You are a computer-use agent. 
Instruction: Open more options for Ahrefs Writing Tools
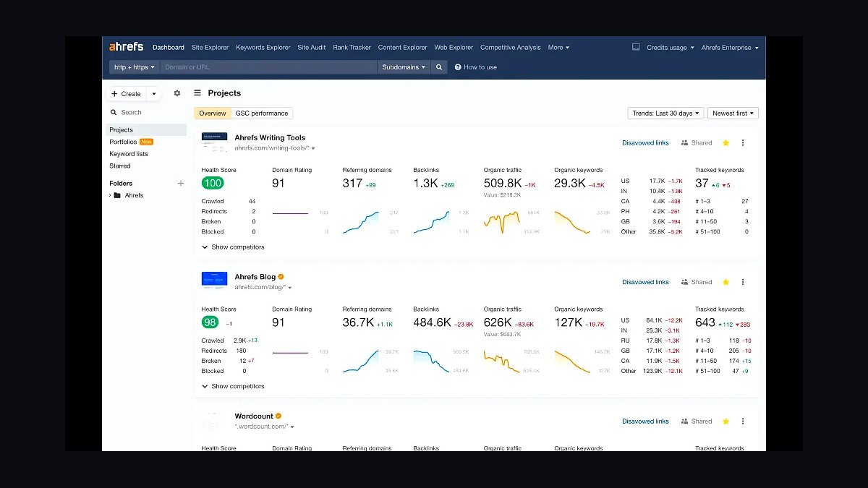743,143
